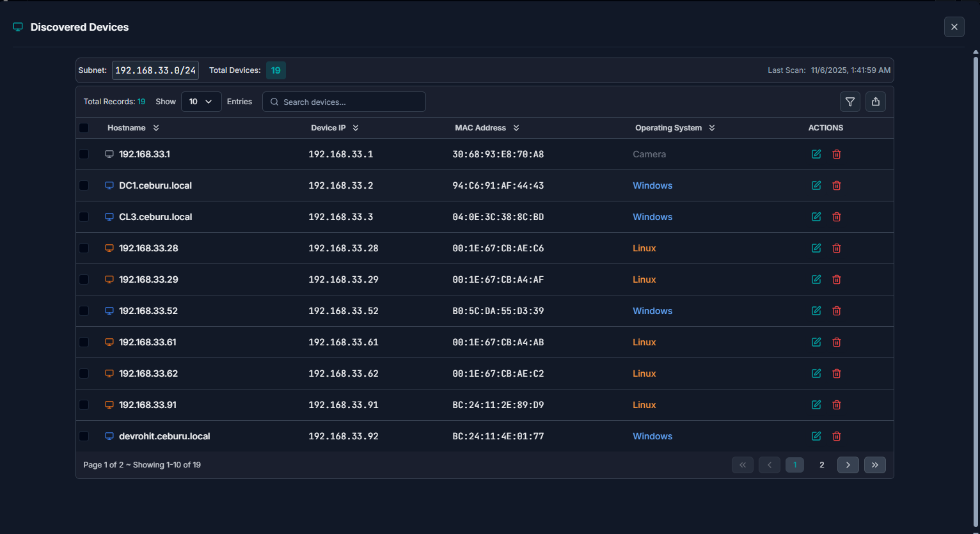980x534 pixels.
Task: Close the Discovered Devices dialog
Action: (954, 27)
